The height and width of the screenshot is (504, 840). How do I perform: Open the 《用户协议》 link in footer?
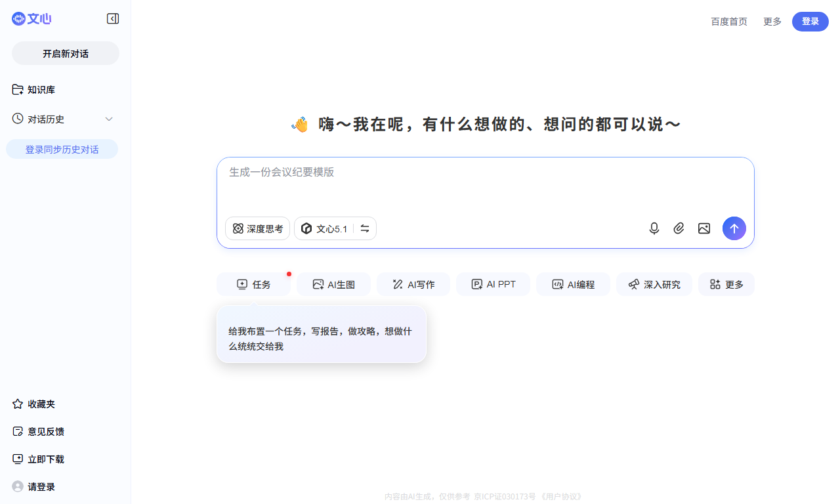point(560,497)
